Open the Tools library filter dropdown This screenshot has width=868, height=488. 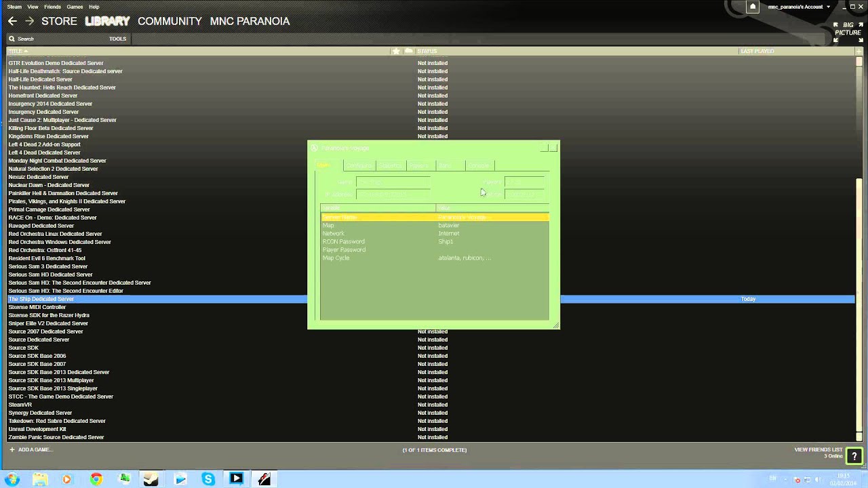tap(118, 39)
